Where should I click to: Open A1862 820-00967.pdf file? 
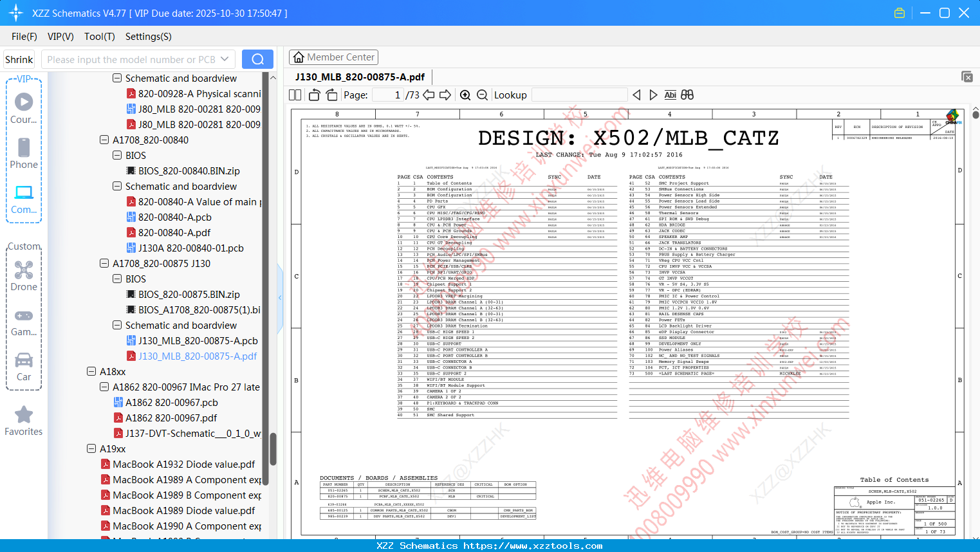(165, 418)
